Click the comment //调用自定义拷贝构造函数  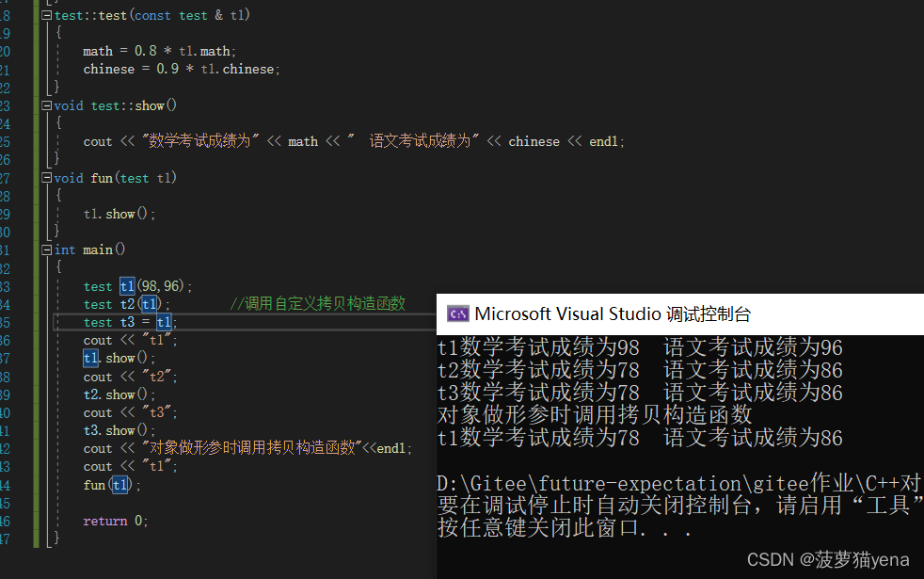pos(318,304)
